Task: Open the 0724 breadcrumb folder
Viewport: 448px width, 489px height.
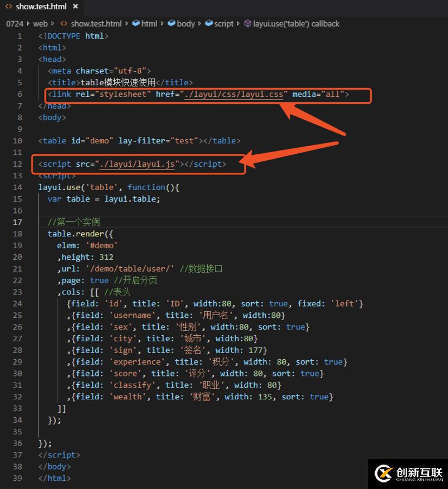Action: pos(14,24)
